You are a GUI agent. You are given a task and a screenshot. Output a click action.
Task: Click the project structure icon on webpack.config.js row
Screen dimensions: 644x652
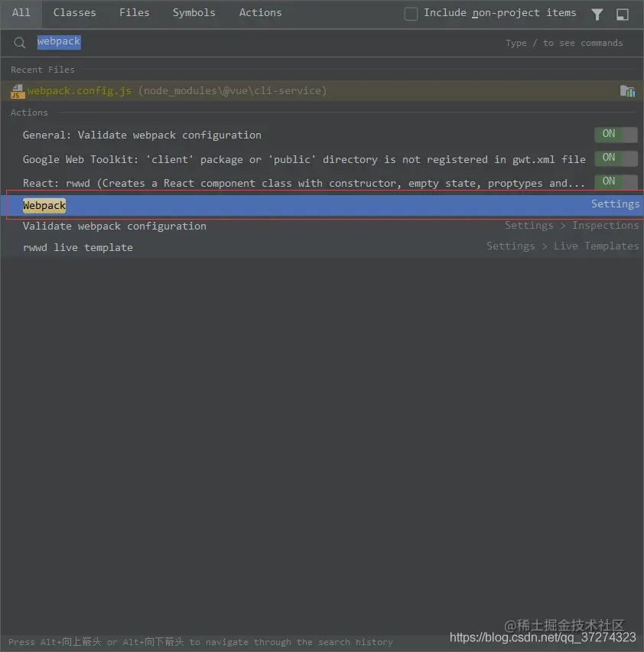[x=627, y=90]
